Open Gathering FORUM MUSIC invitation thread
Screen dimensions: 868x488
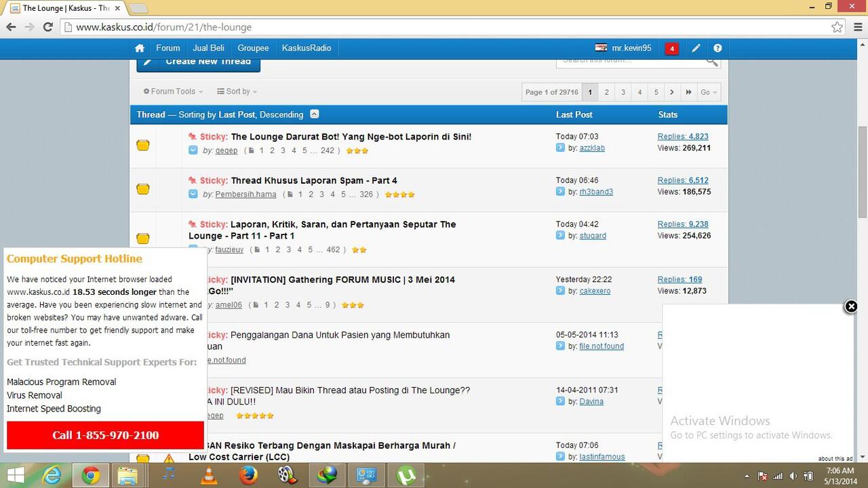342,279
